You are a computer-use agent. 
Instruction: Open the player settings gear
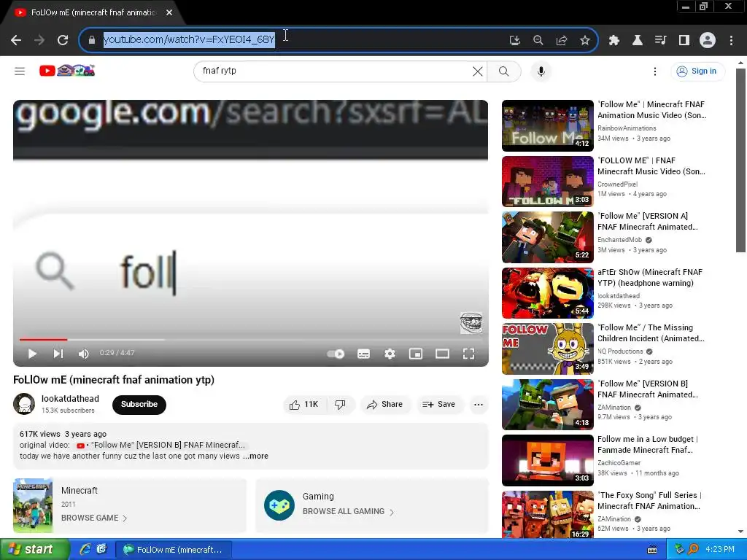[x=390, y=354]
